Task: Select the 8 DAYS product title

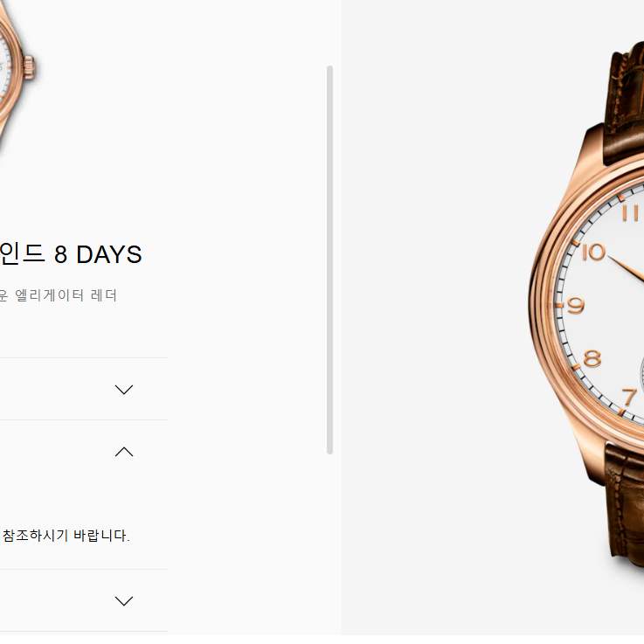Action: pyautogui.click(x=71, y=253)
